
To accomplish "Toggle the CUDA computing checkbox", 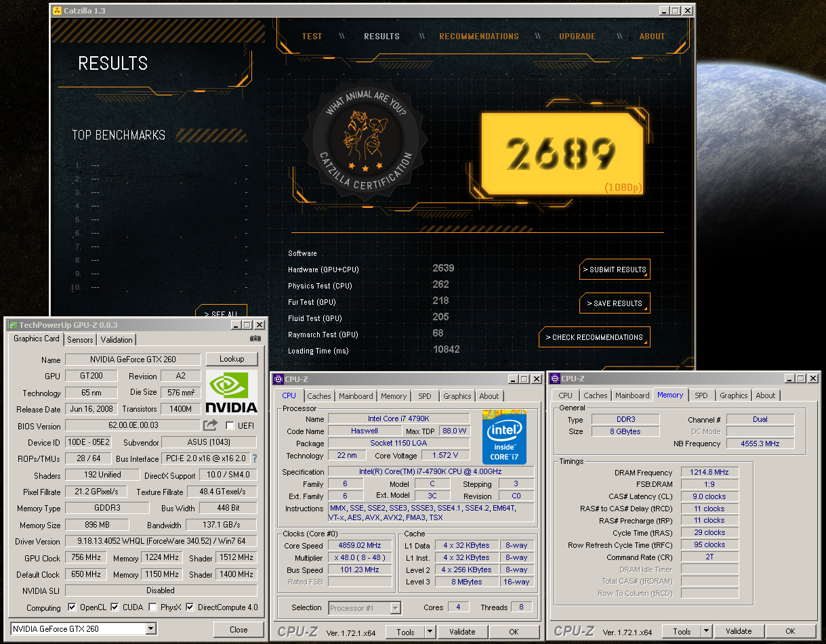I will point(115,607).
